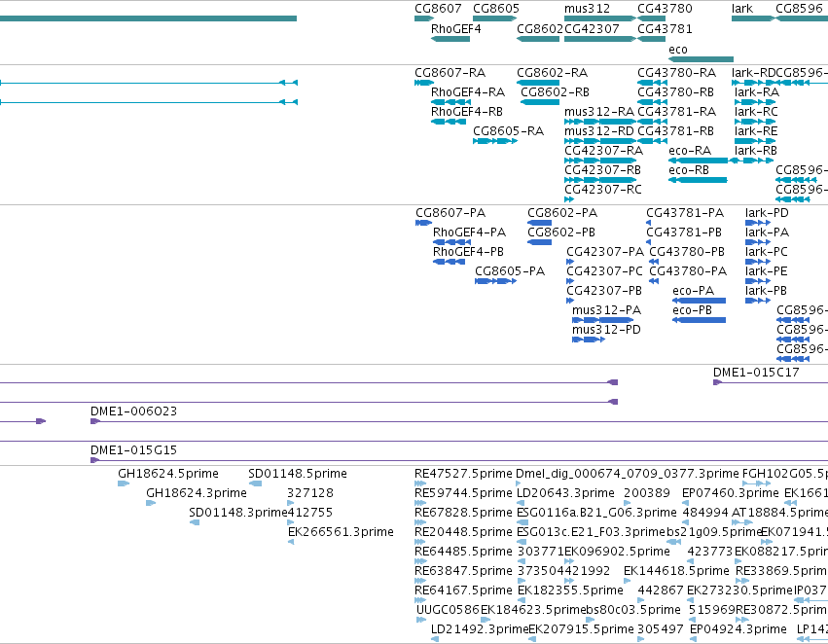Click the lark-PD protein feature
Image resolution: width=828 pixels, height=644 pixels.
tap(758, 223)
